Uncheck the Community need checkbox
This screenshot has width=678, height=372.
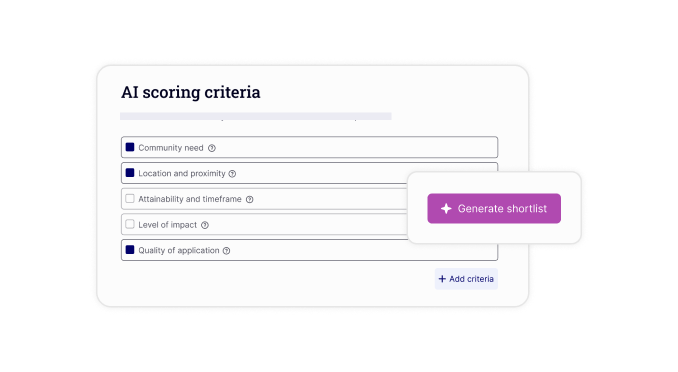tap(130, 147)
